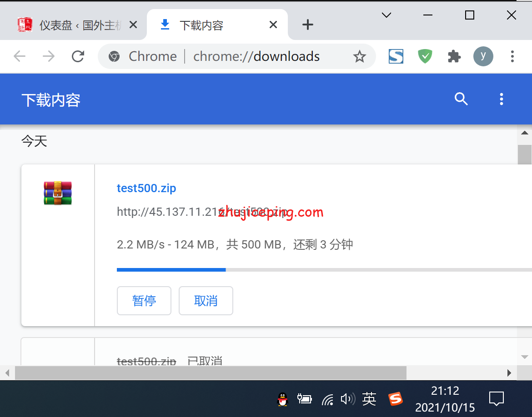Viewport: 532px width, 417px height.
Task: Bookmark this page with the star icon
Action: click(x=359, y=56)
